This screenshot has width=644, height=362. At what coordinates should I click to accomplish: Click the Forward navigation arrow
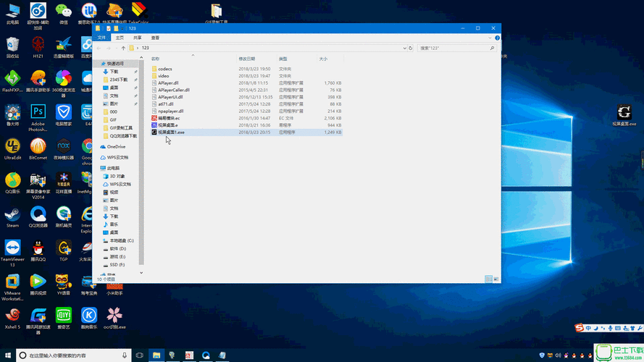(109, 48)
